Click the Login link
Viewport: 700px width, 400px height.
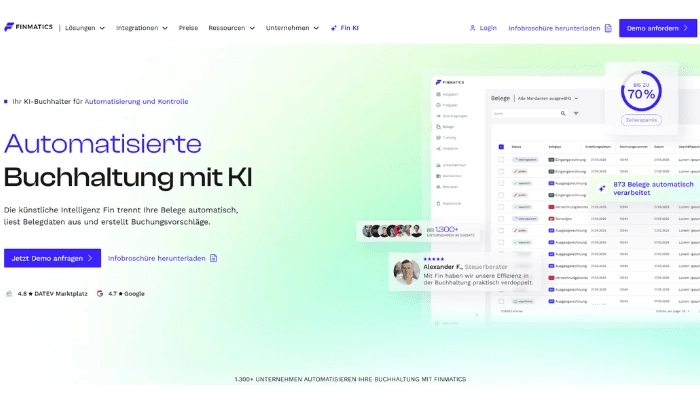click(483, 28)
